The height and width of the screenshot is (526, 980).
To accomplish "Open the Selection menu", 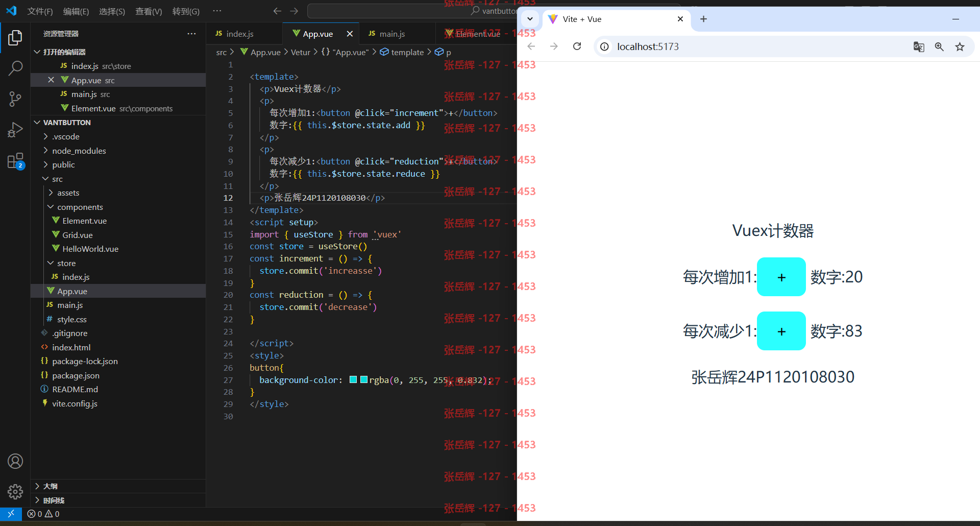I will click(x=112, y=11).
